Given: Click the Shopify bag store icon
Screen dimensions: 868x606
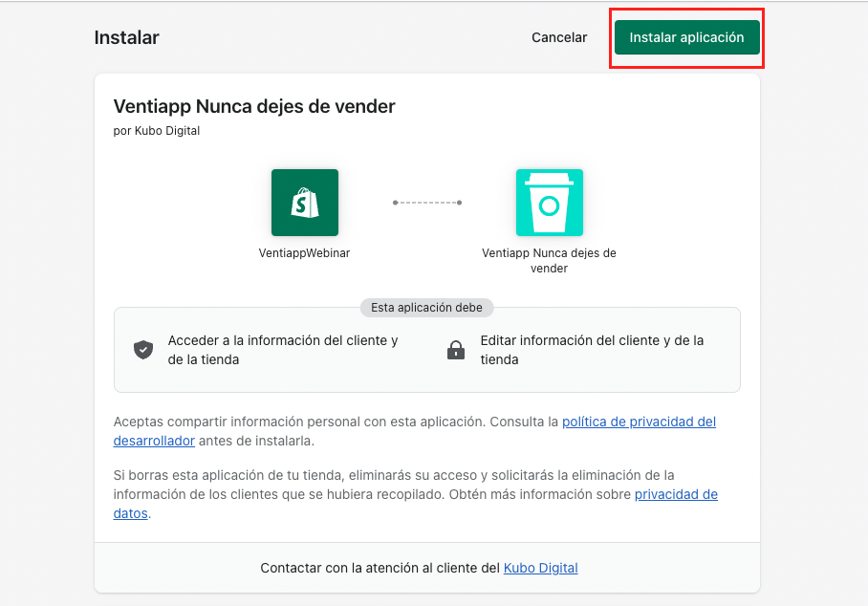Looking at the screenshot, I should tap(304, 203).
